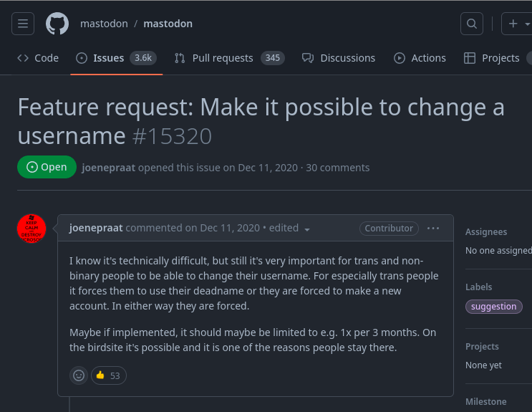Open the hamburger navigation menu
532x412 pixels.
(23, 24)
